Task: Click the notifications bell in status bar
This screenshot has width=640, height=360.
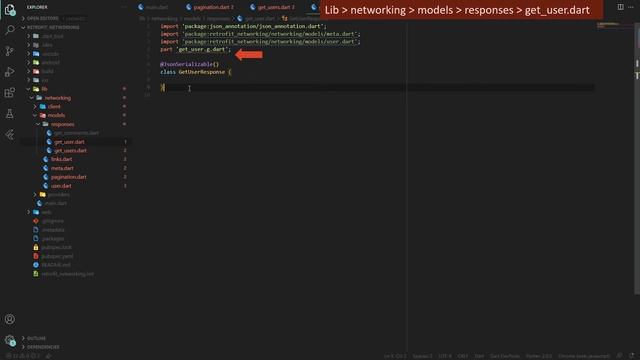Action: point(631,356)
